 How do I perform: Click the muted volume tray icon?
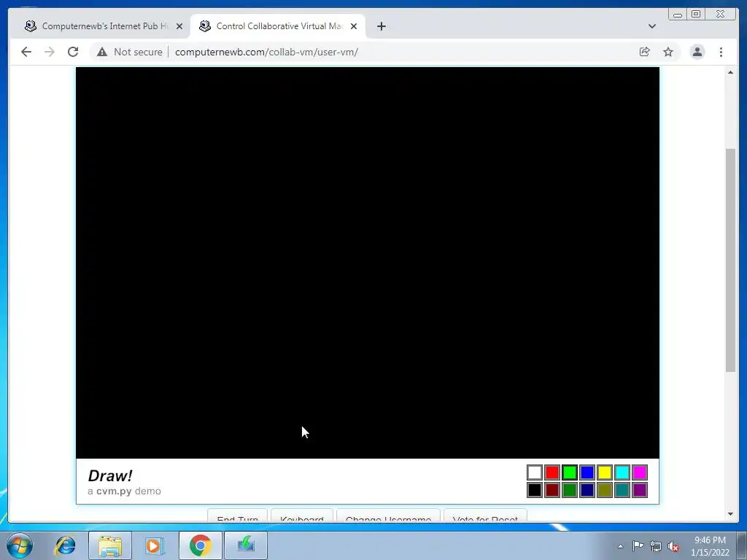click(x=673, y=546)
